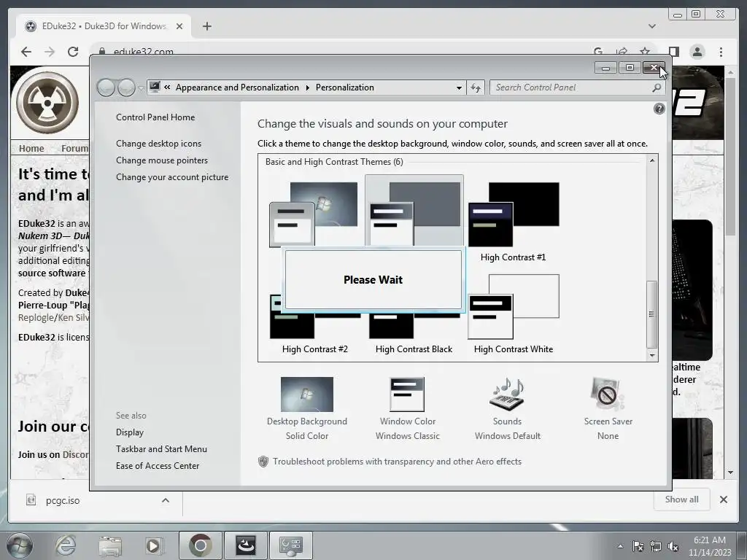
Task: Open the Home menu on EDuke32 site
Action: click(31, 148)
